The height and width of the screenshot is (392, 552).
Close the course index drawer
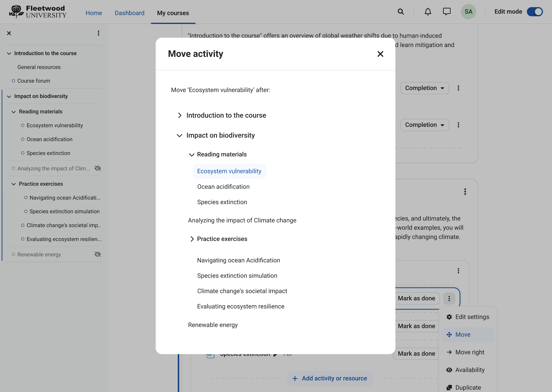click(9, 33)
